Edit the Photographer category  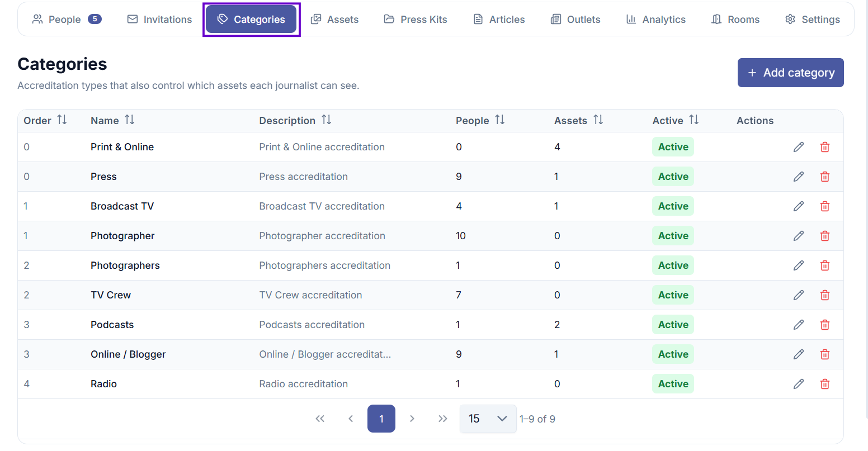[x=799, y=236]
